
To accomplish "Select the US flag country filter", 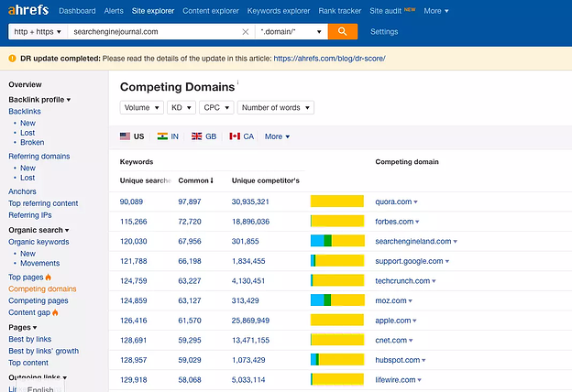I will pos(132,136).
